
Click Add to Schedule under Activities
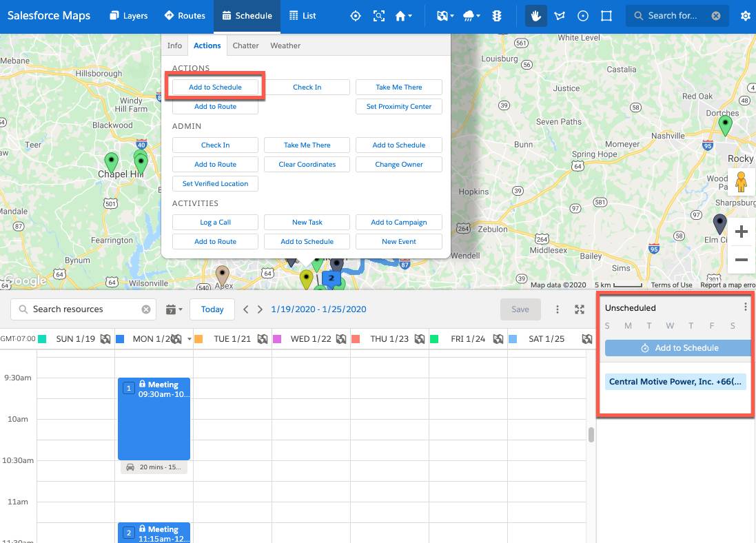307,242
